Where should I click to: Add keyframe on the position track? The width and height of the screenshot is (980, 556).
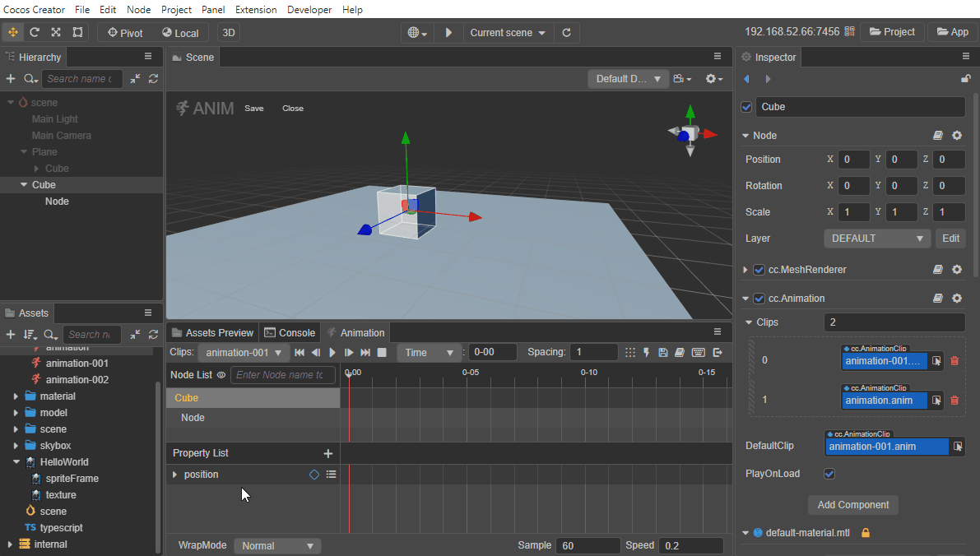314,475
